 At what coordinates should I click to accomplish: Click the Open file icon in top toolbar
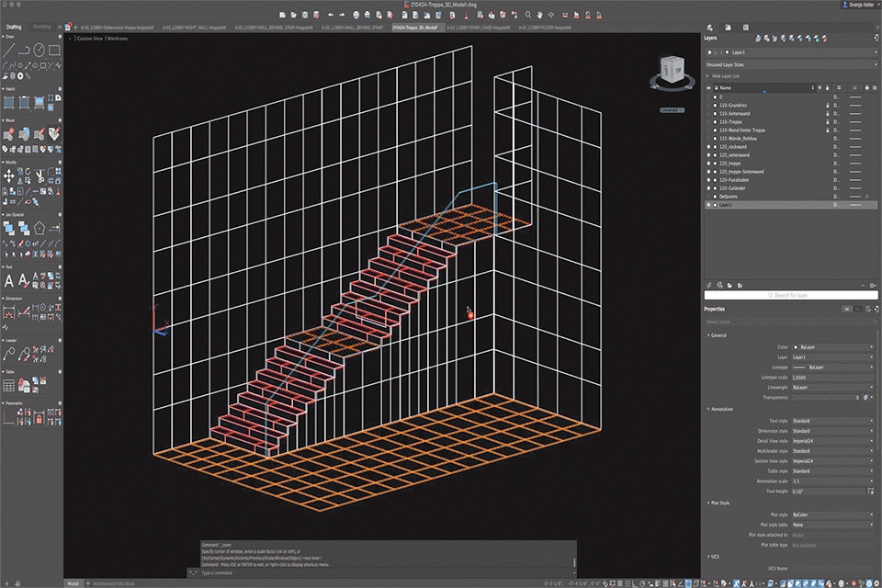[x=294, y=16]
